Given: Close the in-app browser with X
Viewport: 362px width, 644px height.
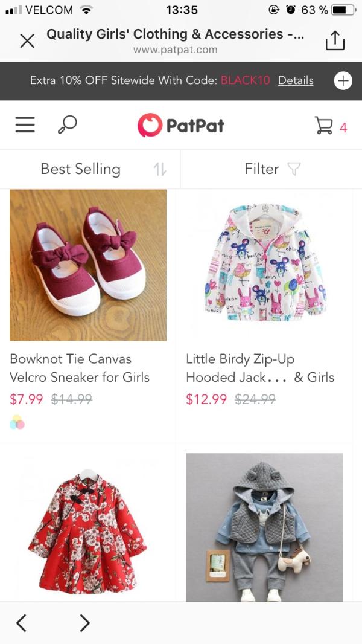Looking at the screenshot, I should [27, 40].
